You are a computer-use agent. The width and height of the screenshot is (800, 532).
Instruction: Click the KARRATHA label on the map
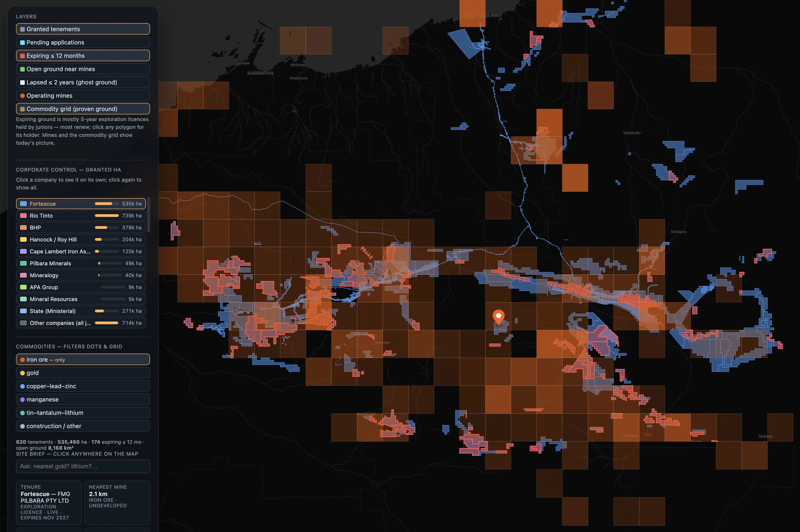[x=260, y=73]
